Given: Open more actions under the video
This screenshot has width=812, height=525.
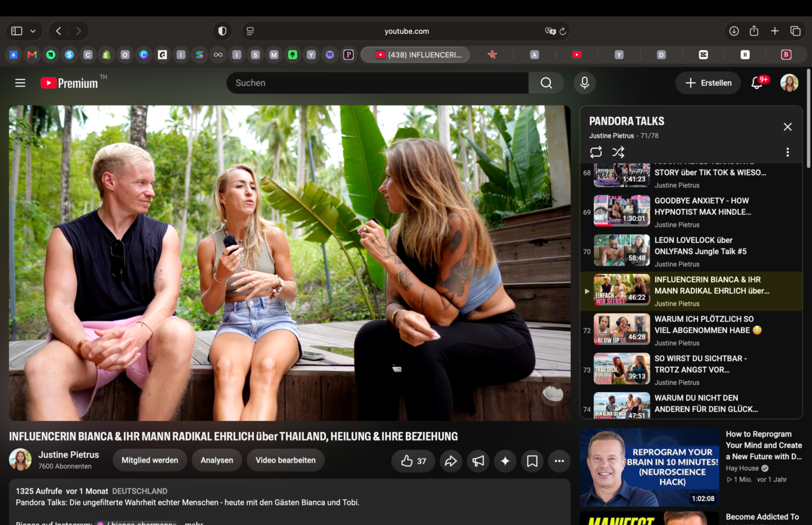Looking at the screenshot, I should point(559,461).
